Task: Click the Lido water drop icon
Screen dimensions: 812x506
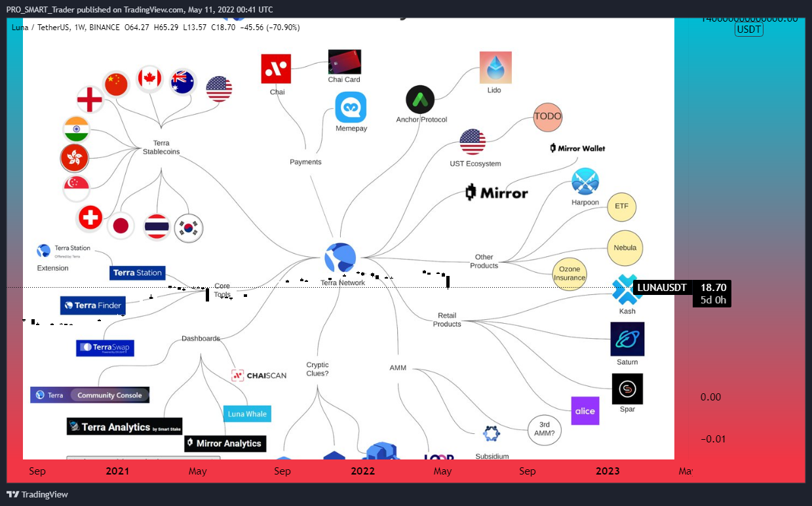Action: click(x=495, y=68)
